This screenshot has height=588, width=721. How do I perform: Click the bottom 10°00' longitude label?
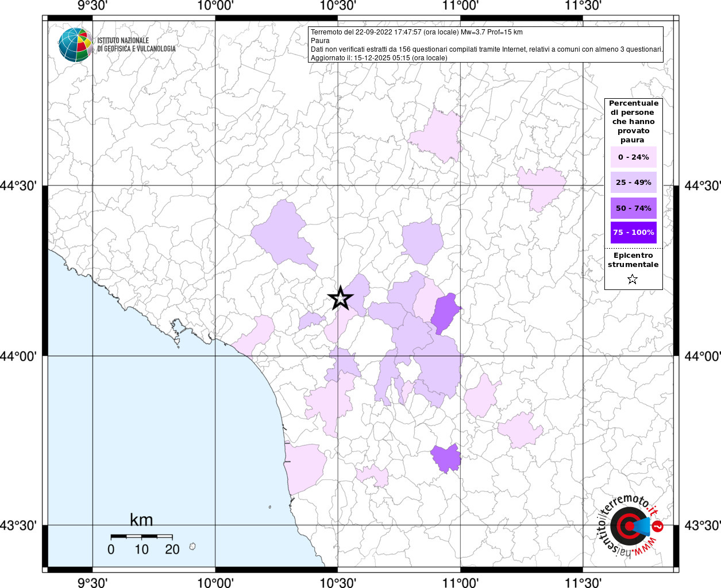coord(215,582)
